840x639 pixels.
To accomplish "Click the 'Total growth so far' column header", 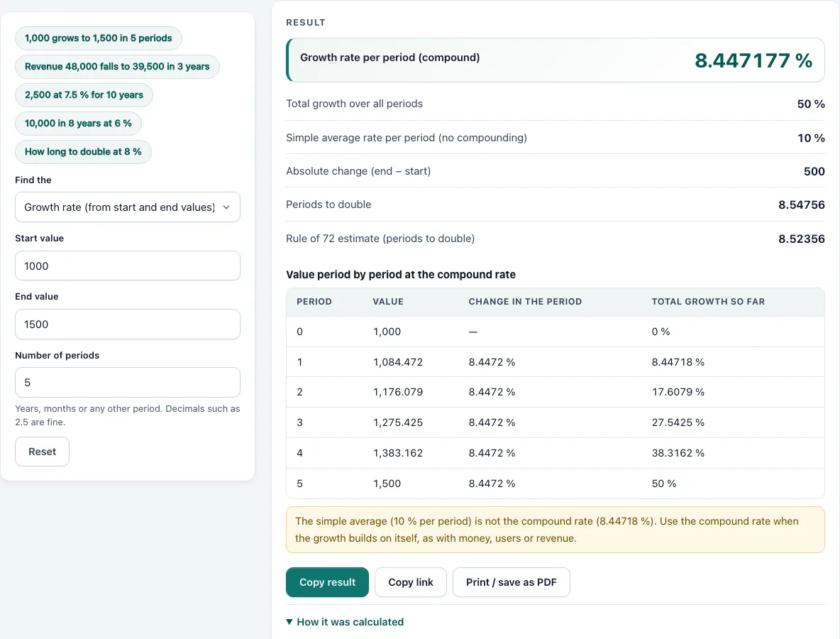I will point(708,302).
